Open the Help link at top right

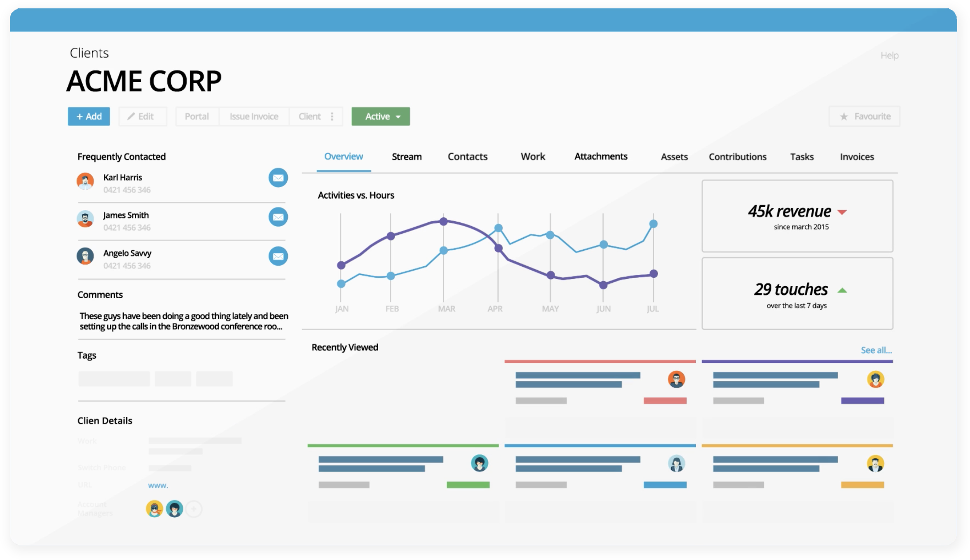point(889,55)
